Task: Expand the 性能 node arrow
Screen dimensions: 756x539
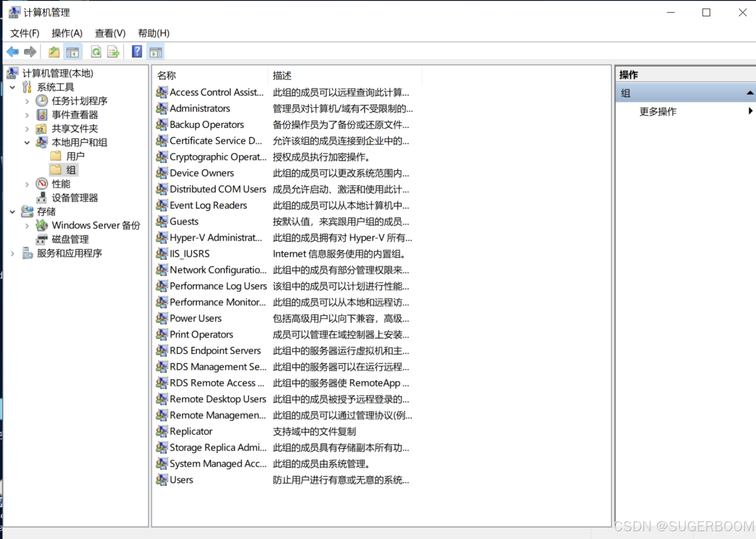Action: (27, 184)
